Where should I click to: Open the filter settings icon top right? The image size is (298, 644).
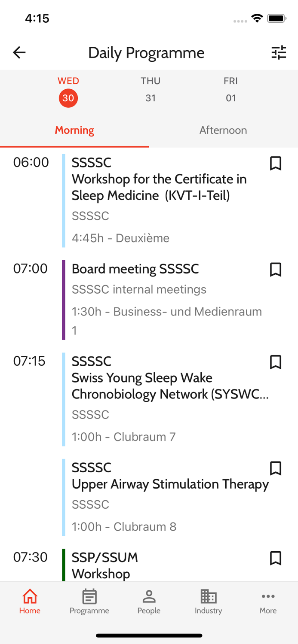(x=279, y=52)
